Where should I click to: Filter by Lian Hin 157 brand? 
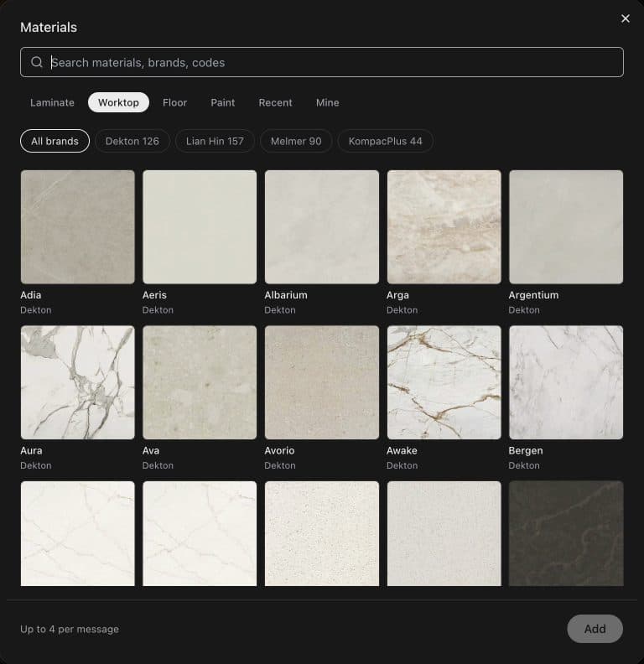[x=215, y=141]
